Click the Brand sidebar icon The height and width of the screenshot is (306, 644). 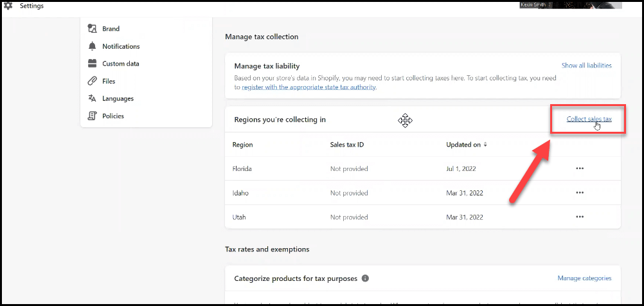[93, 29]
